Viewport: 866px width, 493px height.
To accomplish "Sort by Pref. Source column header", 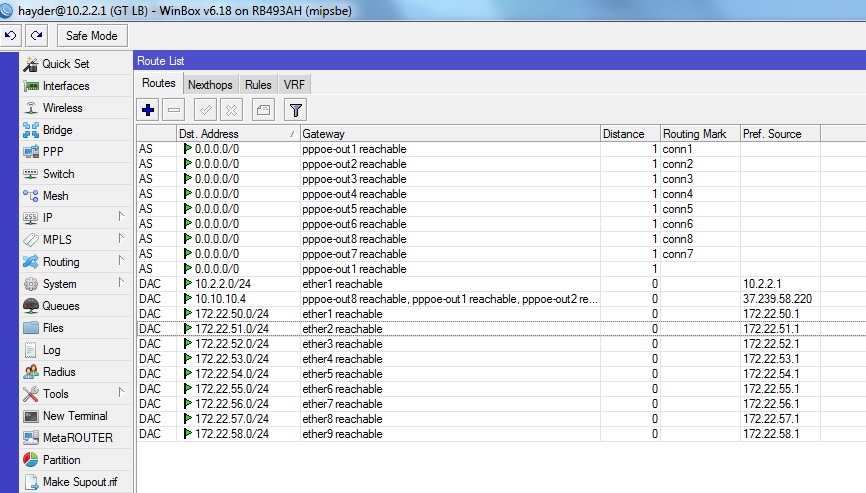I will click(780, 134).
